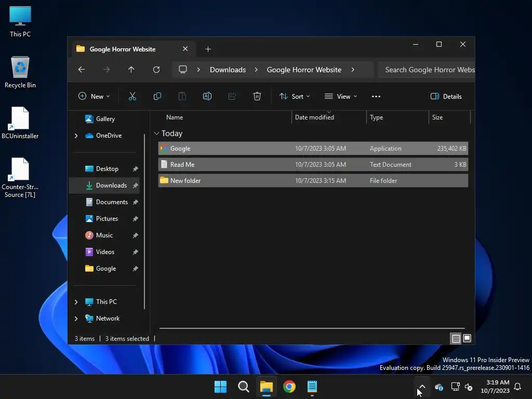Expand chevron after Google Horror Website breadcrumb

pyautogui.click(x=353, y=70)
